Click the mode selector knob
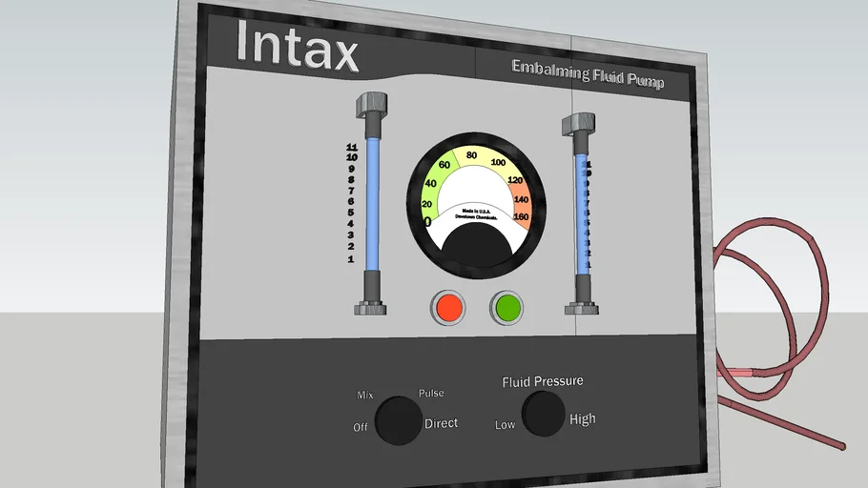 coord(399,420)
